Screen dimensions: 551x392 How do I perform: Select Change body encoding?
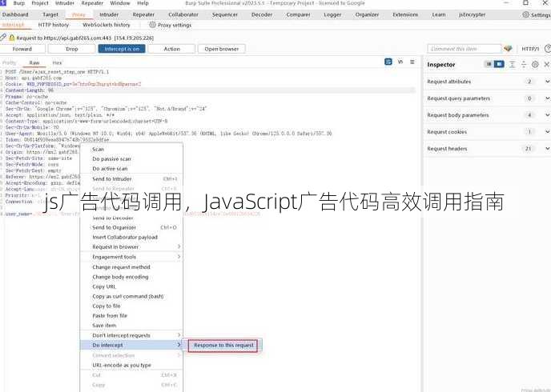131,277
